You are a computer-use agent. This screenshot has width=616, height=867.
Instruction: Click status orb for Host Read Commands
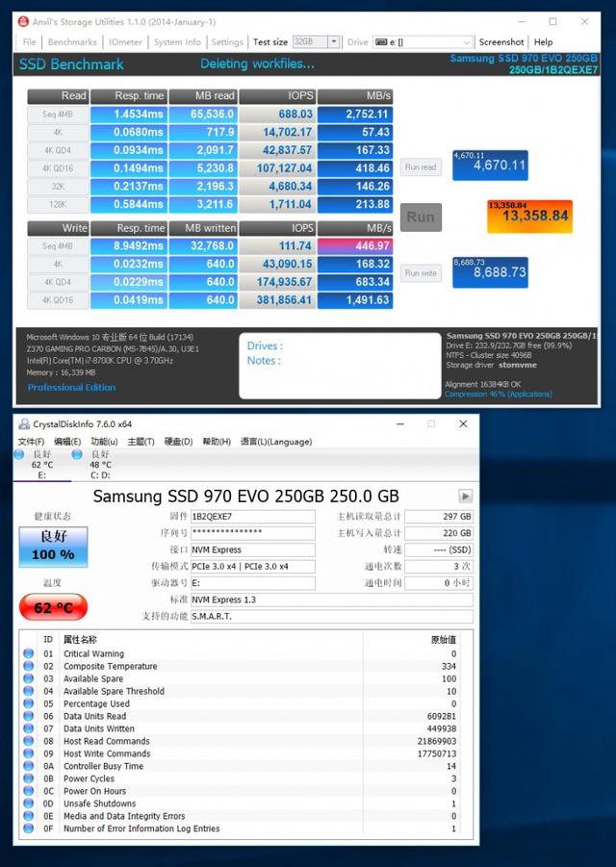pyautogui.click(x=28, y=741)
